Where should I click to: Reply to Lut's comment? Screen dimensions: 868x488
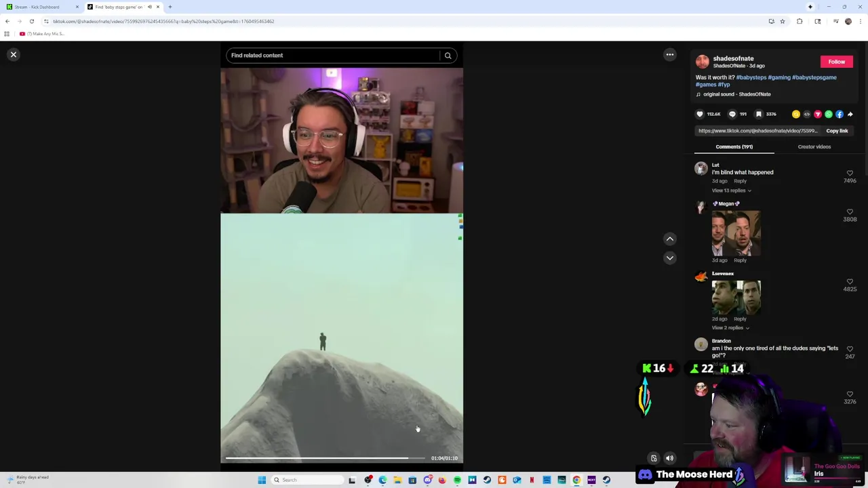coord(740,181)
